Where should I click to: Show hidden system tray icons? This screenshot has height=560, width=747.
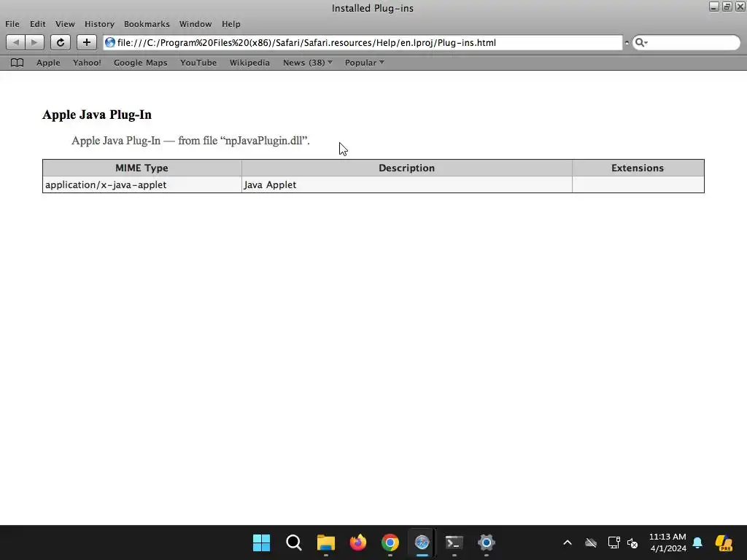tap(568, 542)
